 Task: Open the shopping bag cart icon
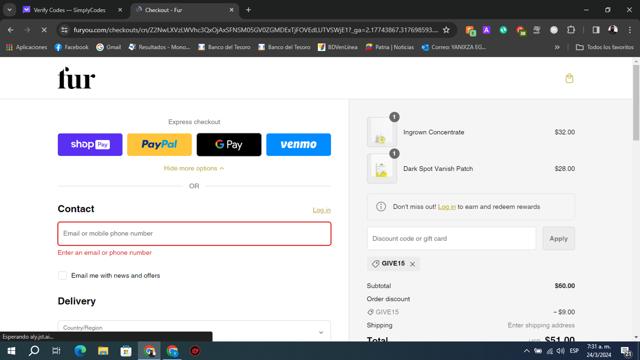(569, 78)
